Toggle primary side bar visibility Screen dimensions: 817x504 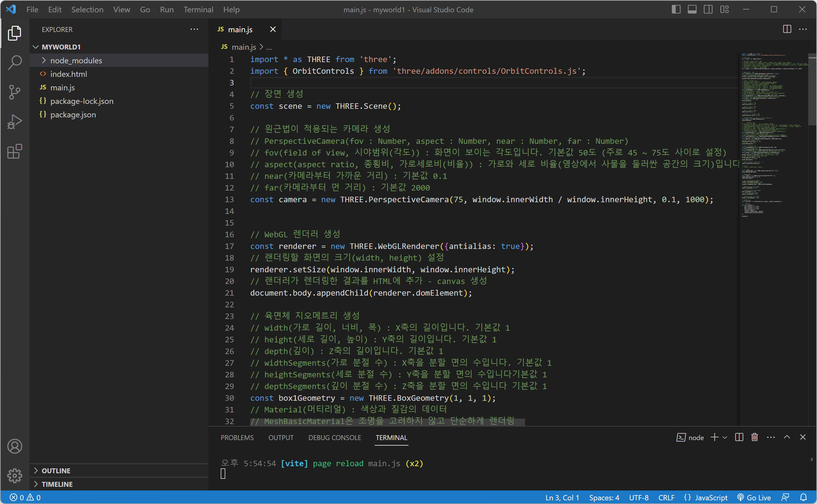click(676, 9)
